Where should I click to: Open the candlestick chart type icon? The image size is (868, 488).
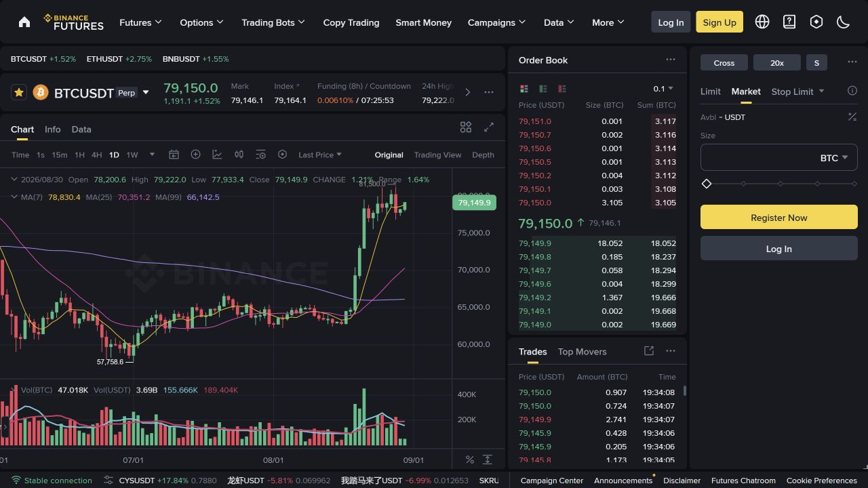pyautogui.click(x=239, y=155)
